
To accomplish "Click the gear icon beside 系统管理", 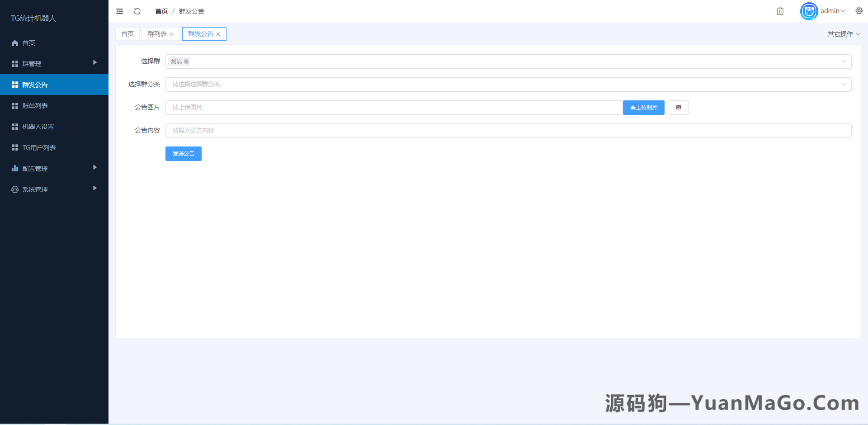I will coord(14,189).
